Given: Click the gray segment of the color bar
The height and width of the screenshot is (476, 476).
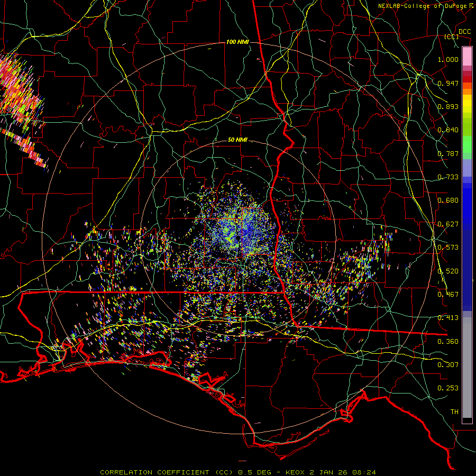Looking at the screenshot, I should (467, 368).
